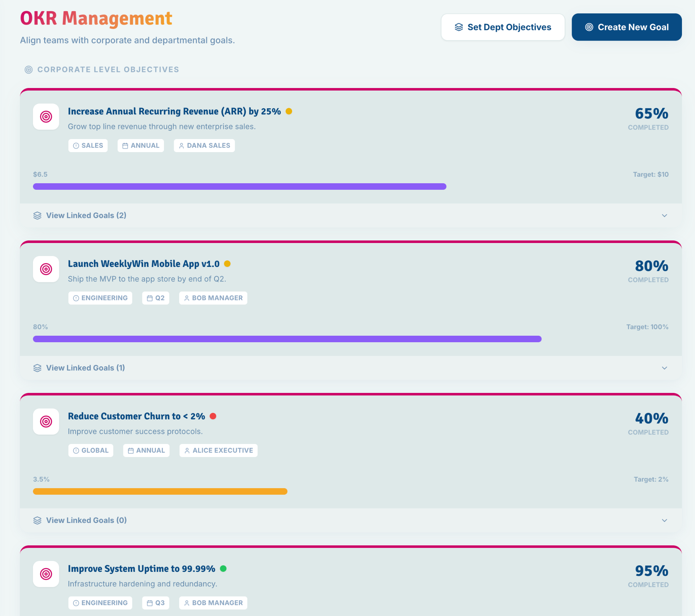
Task: Click the layers icon beside View Linked Goals (0)
Action: (37, 520)
